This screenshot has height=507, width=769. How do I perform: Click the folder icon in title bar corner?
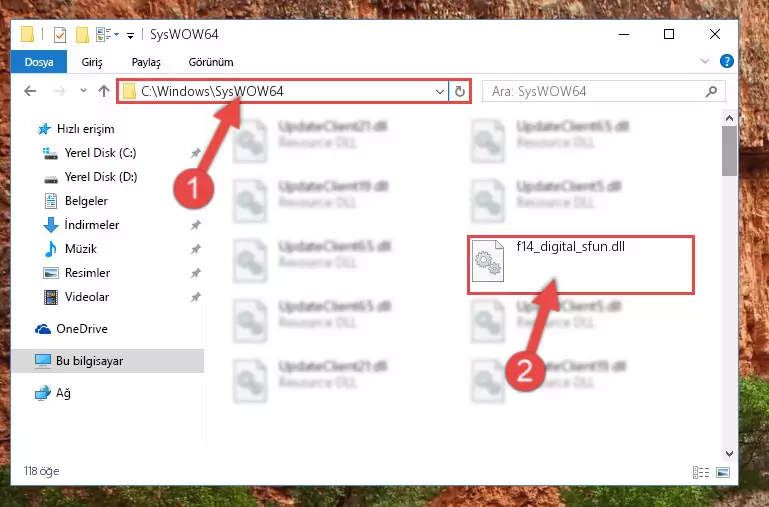pos(27,34)
